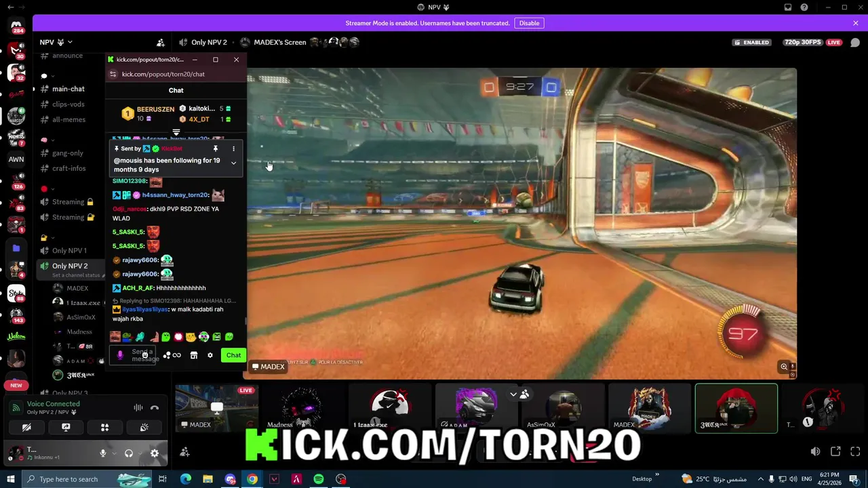The width and height of the screenshot is (868, 488).
Task: Disable Streamer Mode in purple banner
Action: 529,23
